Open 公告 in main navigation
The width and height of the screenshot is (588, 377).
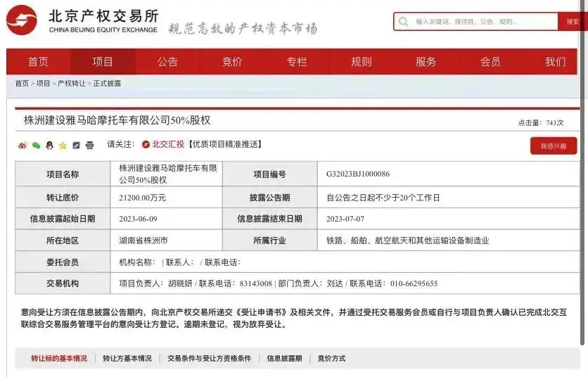167,61
